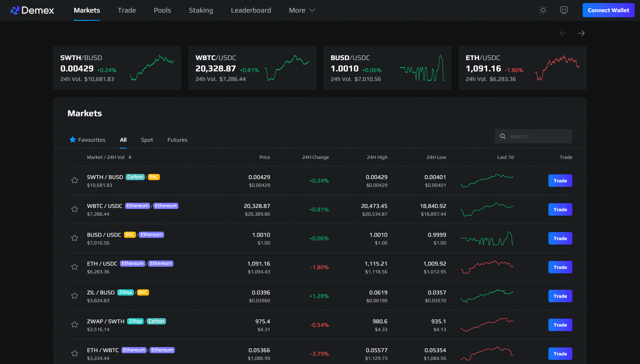Click the Connect Wallet button
This screenshot has height=364, width=640.
click(608, 10)
